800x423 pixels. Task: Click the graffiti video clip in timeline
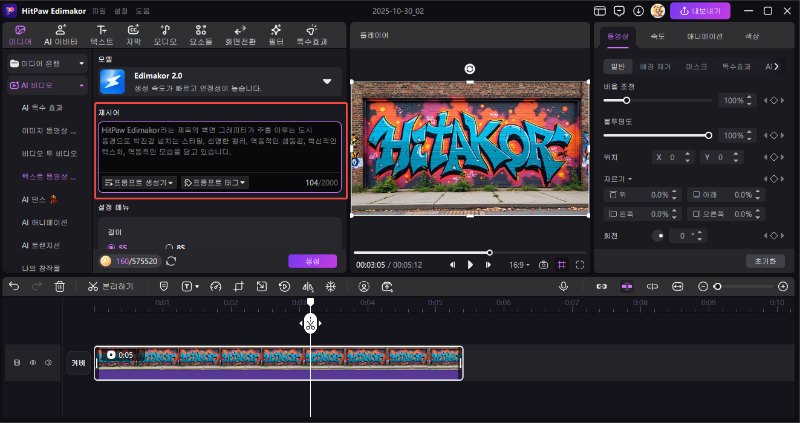[x=279, y=363]
